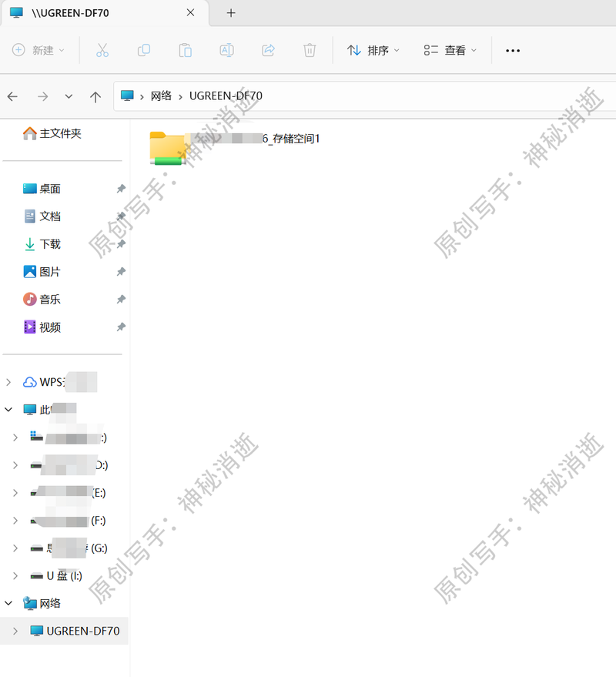The width and height of the screenshot is (616, 677).
Task: Click the computer icon in address bar
Action: (x=127, y=96)
